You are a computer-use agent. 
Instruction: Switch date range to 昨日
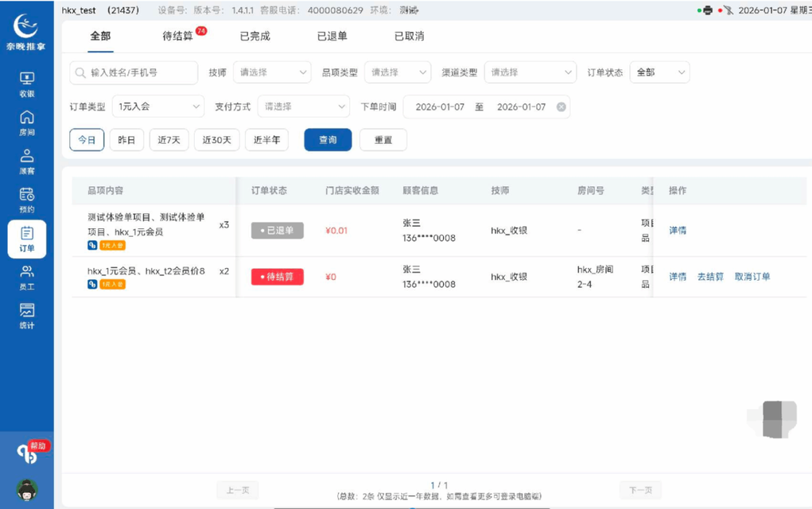pos(126,139)
